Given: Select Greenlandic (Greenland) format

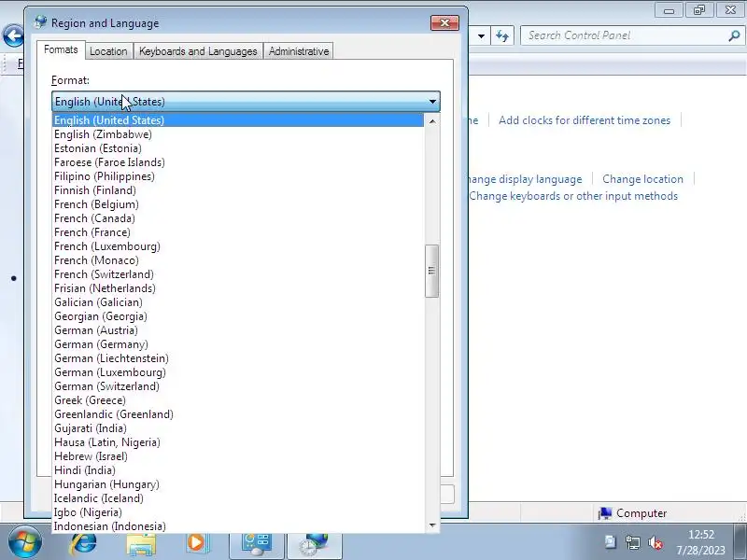Looking at the screenshot, I should pos(237,414).
